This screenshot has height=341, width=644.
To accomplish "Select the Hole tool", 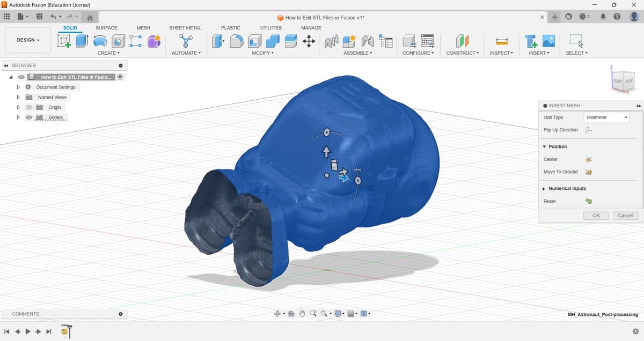I will coord(118,41).
